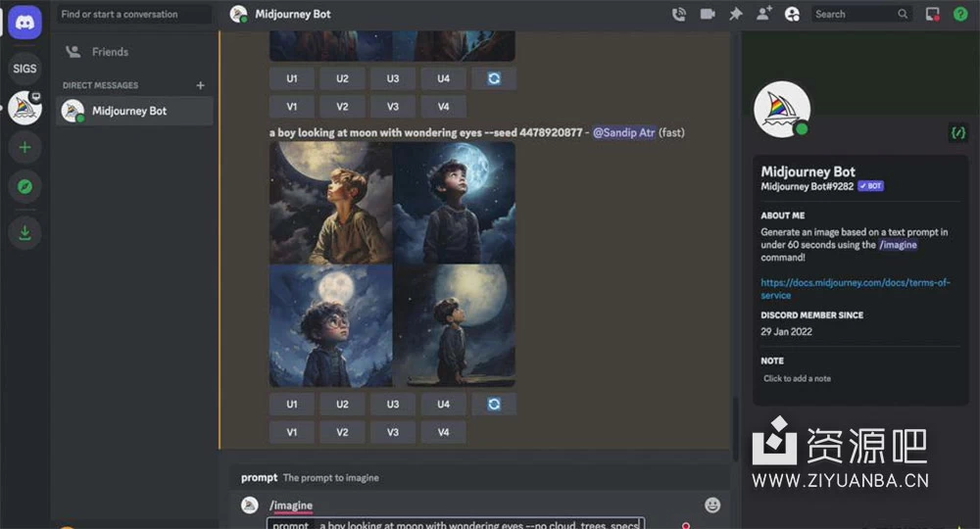Click the /imagine link in About Me
980x529 pixels.
click(x=898, y=245)
